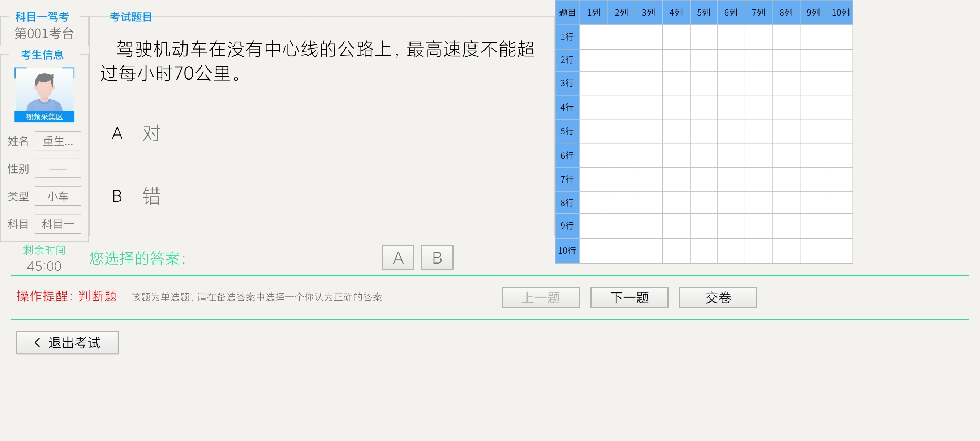Choose answer button B
Viewport: 980px width, 441px height.
pyautogui.click(x=437, y=258)
